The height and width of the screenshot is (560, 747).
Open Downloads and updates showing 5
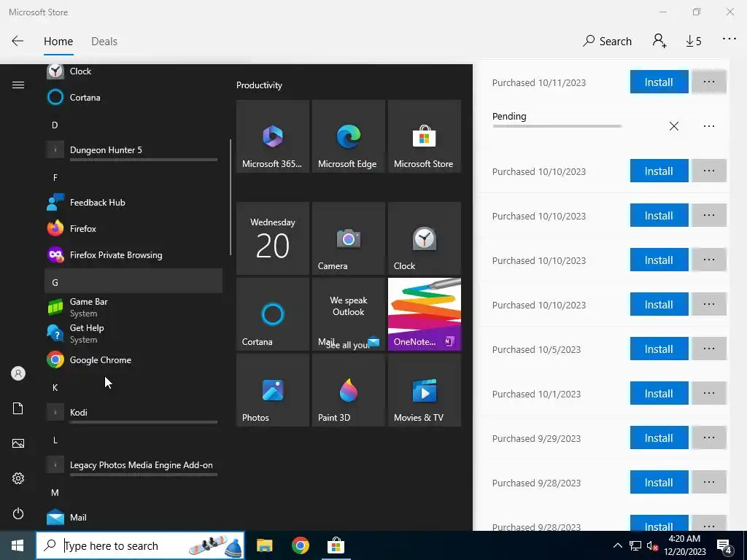[x=694, y=42]
